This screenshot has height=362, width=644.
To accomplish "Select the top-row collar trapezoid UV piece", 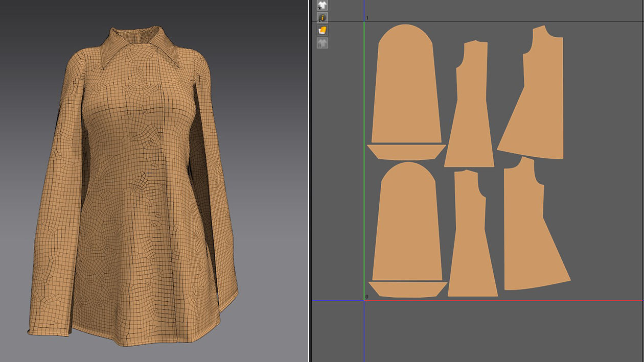I will coord(406,152).
